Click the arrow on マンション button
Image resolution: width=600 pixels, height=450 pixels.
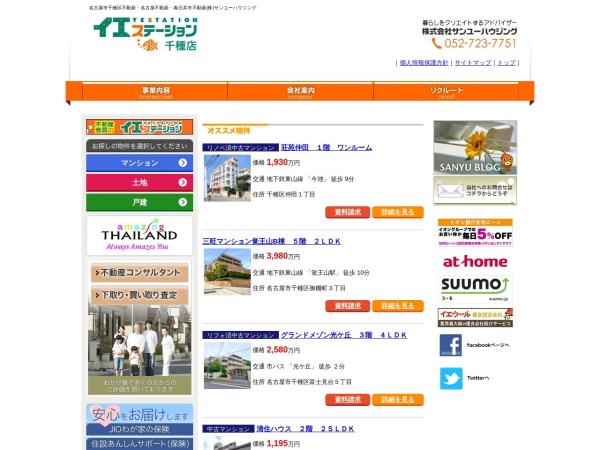[183, 163]
